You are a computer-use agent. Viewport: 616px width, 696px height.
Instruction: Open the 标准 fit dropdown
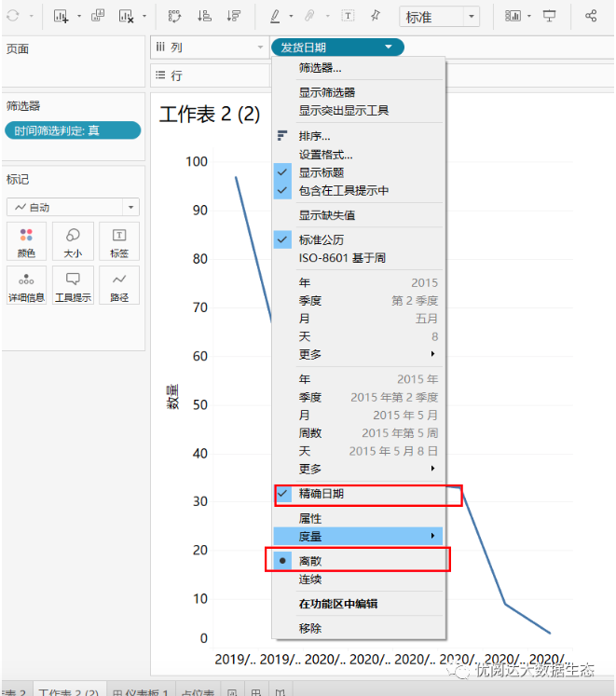(439, 17)
